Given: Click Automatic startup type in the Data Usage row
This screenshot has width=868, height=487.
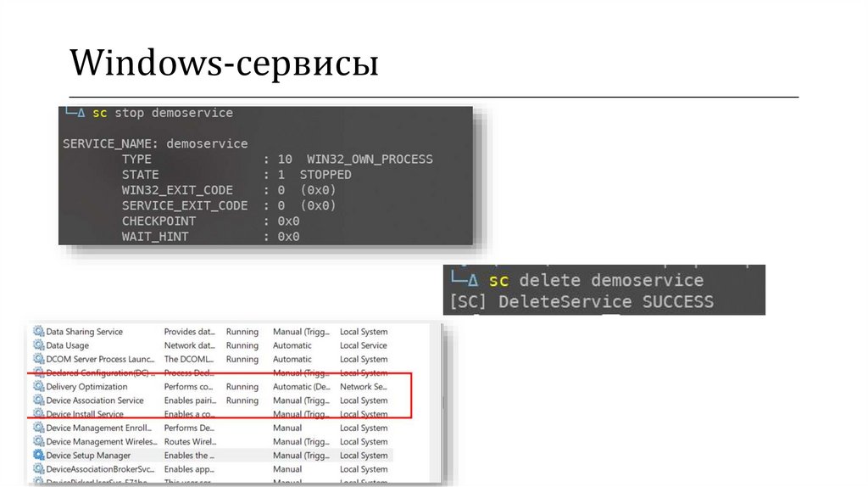Looking at the screenshot, I should pos(292,345).
